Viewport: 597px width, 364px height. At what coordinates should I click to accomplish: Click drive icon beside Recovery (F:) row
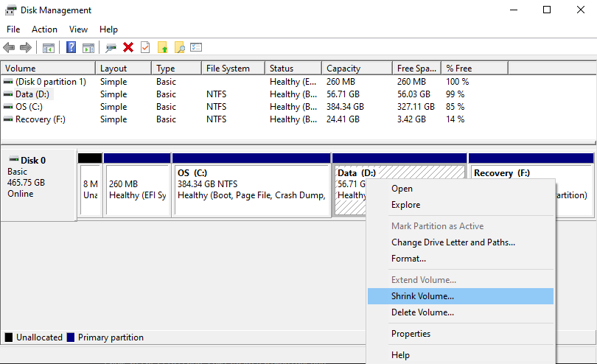point(8,119)
